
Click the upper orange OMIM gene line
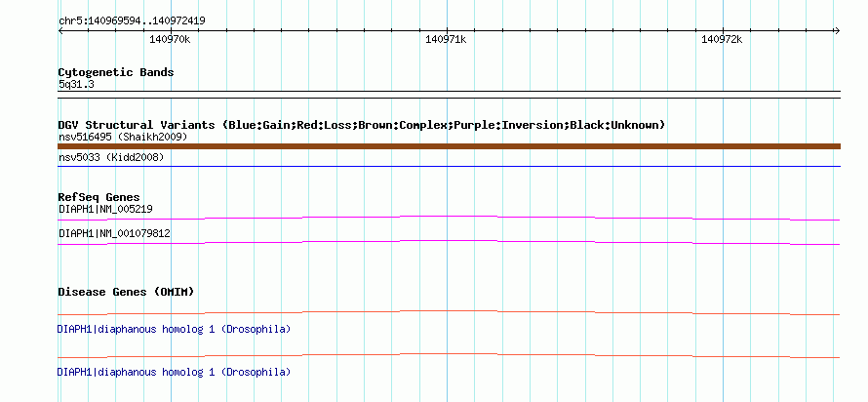click(449, 312)
